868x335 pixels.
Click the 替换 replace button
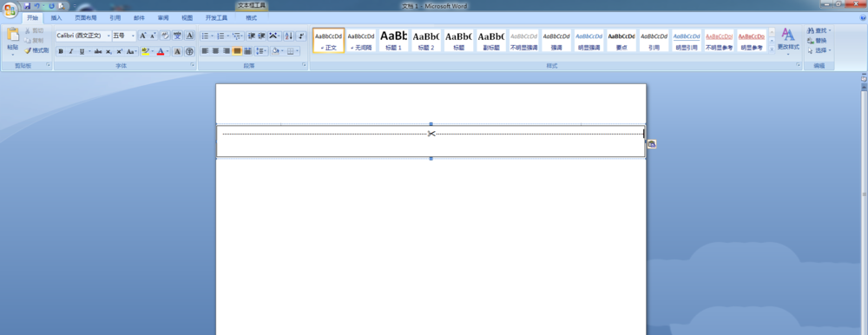pos(817,41)
